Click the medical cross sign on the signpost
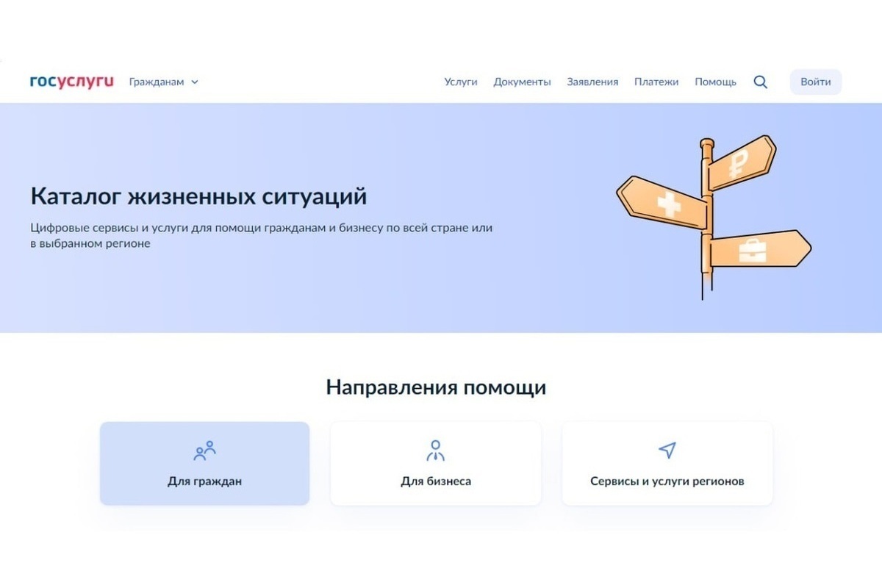The width and height of the screenshot is (882, 588). coord(670,202)
